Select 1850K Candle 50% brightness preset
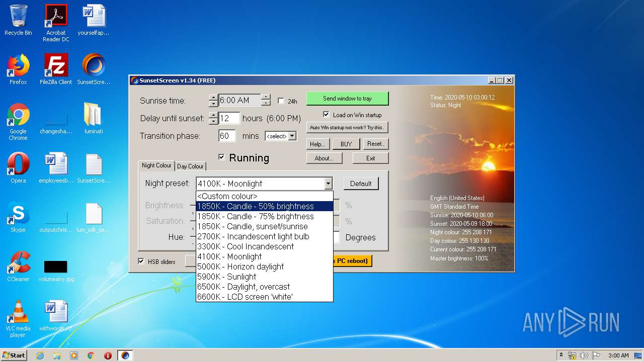Screen dimensions: 644x362 264,206
